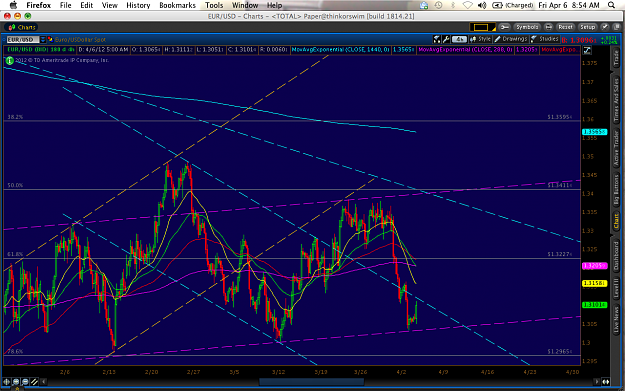Click the crosshair pan icon at bottom-left

(x=7, y=382)
